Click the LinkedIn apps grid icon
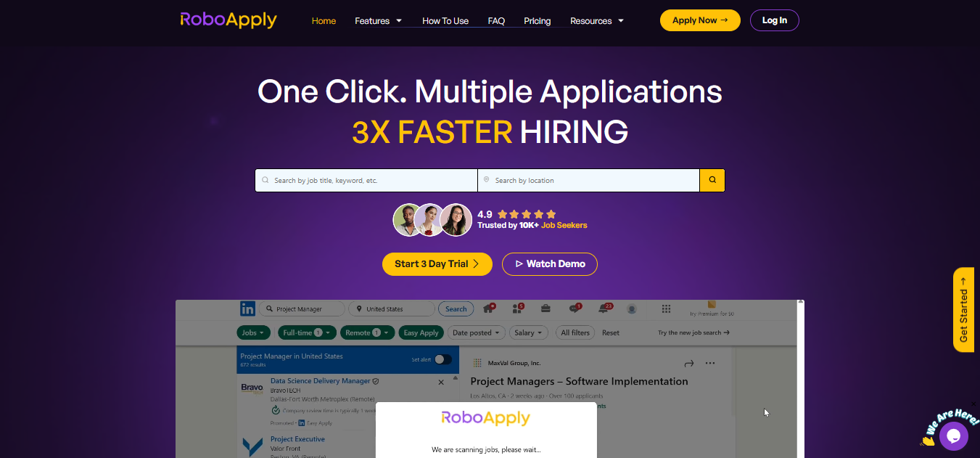Viewport: 980px width, 458px height. (x=666, y=309)
